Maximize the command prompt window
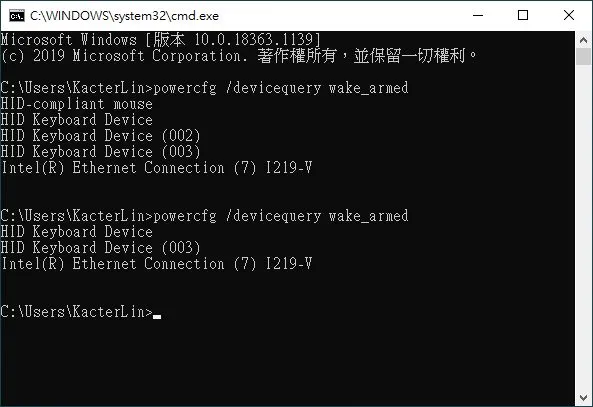The image size is (593, 407). point(523,16)
